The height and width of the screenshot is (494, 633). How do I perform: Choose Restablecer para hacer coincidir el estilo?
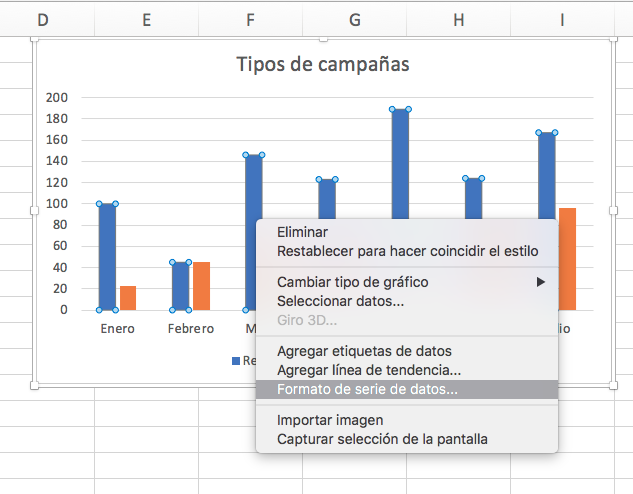[407, 250]
